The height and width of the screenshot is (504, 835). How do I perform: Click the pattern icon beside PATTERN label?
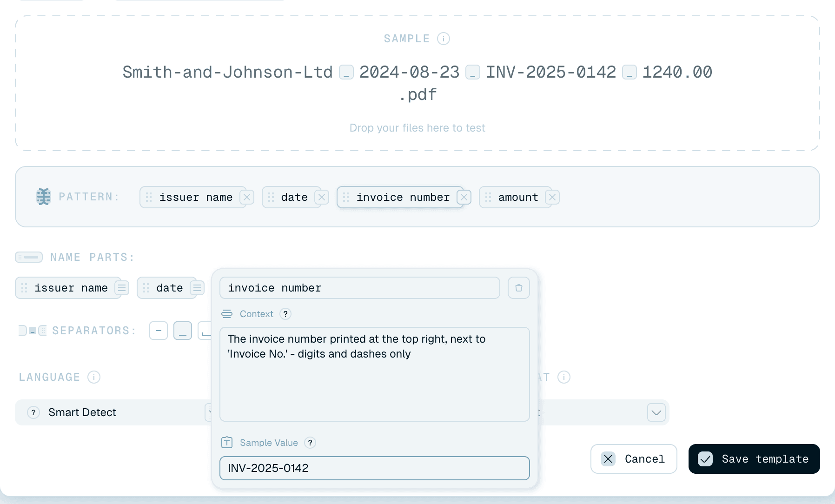[x=44, y=197]
